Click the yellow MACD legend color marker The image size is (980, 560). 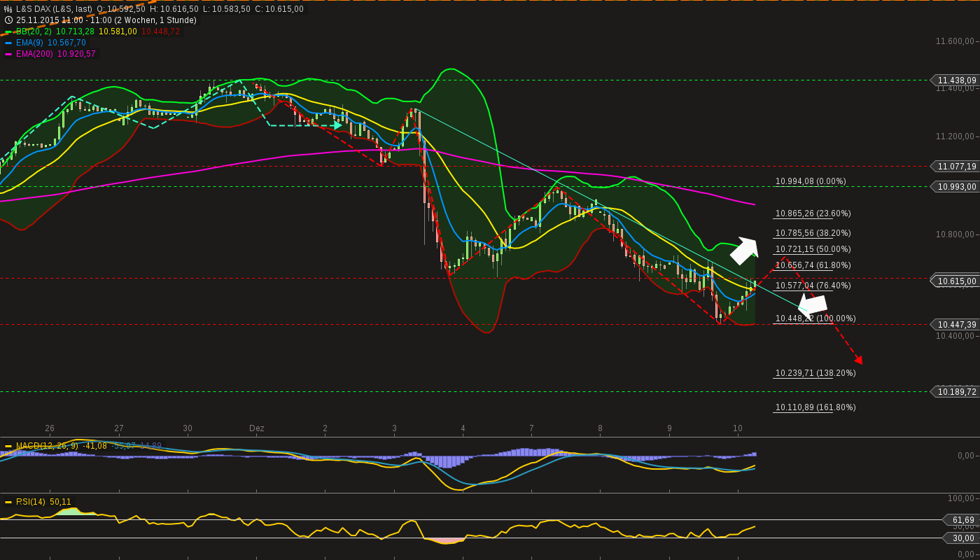pyautogui.click(x=8, y=446)
